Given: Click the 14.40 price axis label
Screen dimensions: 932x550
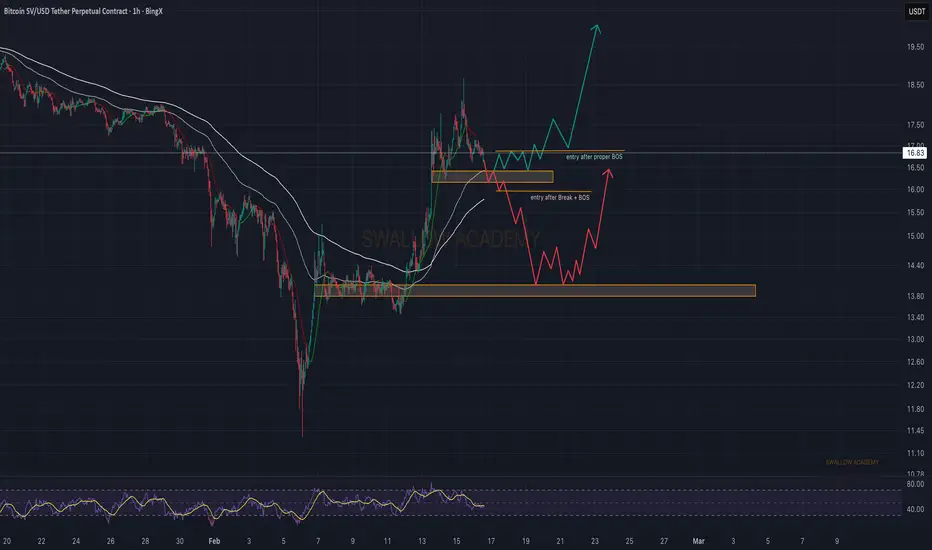Looking at the screenshot, I should click(x=915, y=266).
